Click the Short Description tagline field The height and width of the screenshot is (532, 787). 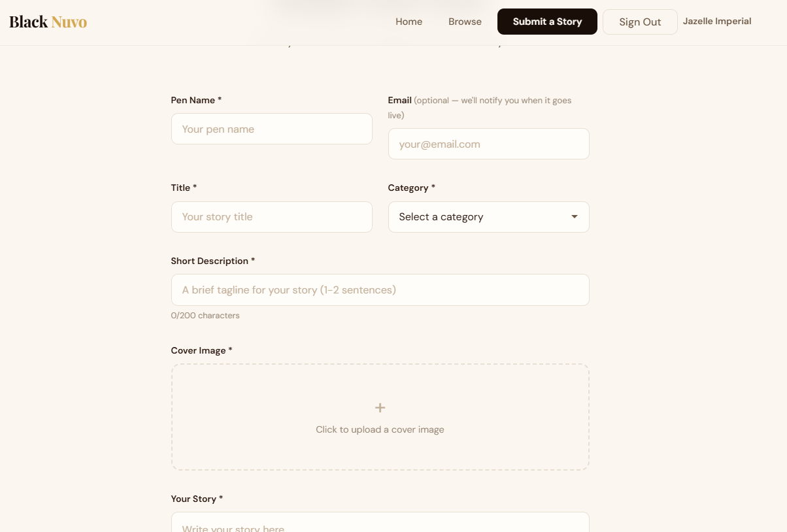pos(380,290)
